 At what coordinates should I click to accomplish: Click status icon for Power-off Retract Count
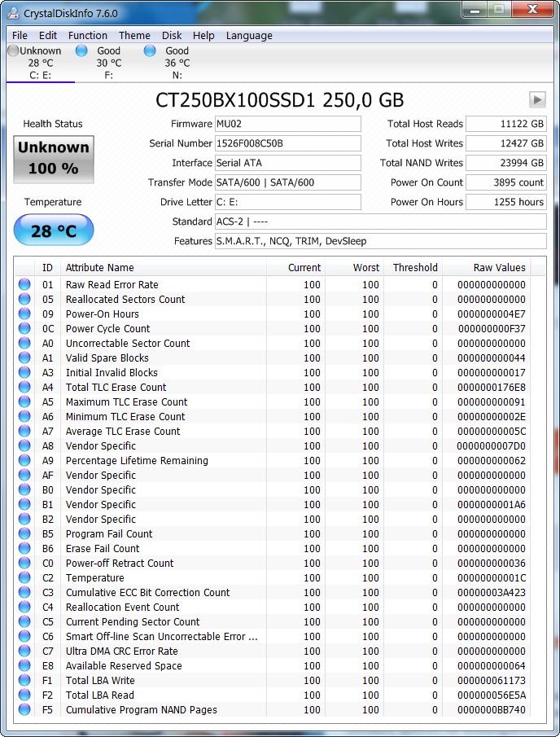(x=24, y=563)
